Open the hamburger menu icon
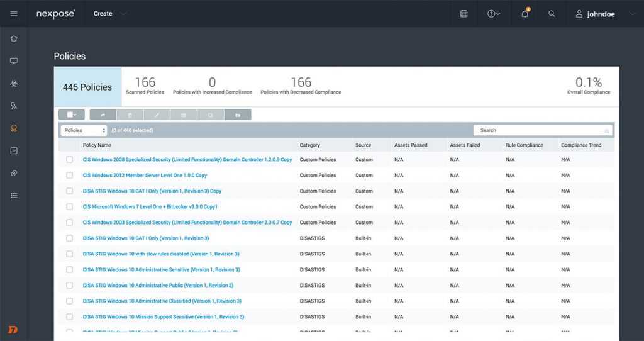 click(x=14, y=14)
